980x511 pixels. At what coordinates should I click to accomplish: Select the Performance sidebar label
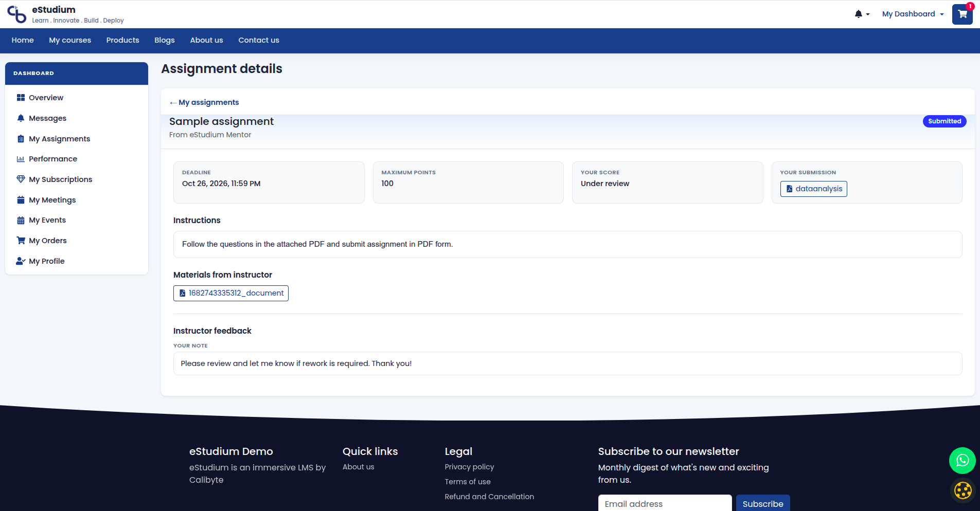tap(53, 159)
